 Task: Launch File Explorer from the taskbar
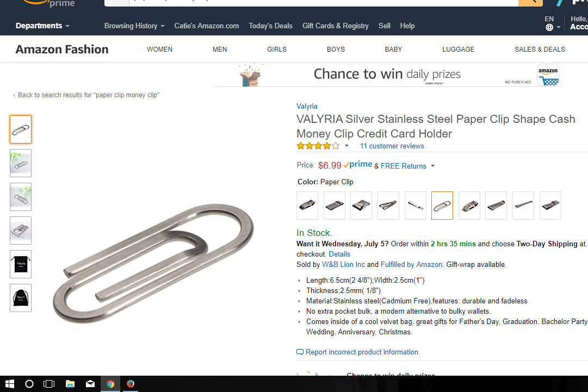point(70,384)
